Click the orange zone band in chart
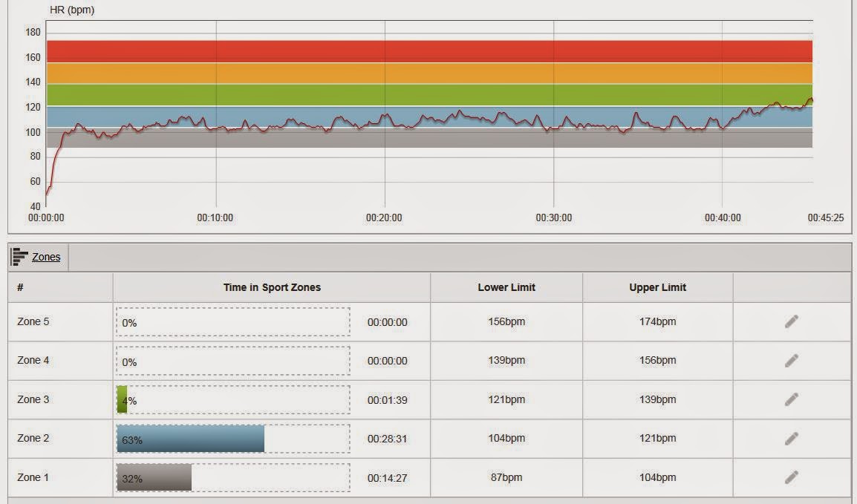The image size is (857, 504). click(429, 73)
